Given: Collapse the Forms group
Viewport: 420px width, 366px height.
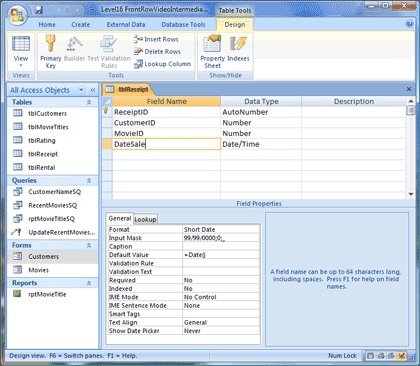Looking at the screenshot, I should pyautogui.click(x=89, y=245).
